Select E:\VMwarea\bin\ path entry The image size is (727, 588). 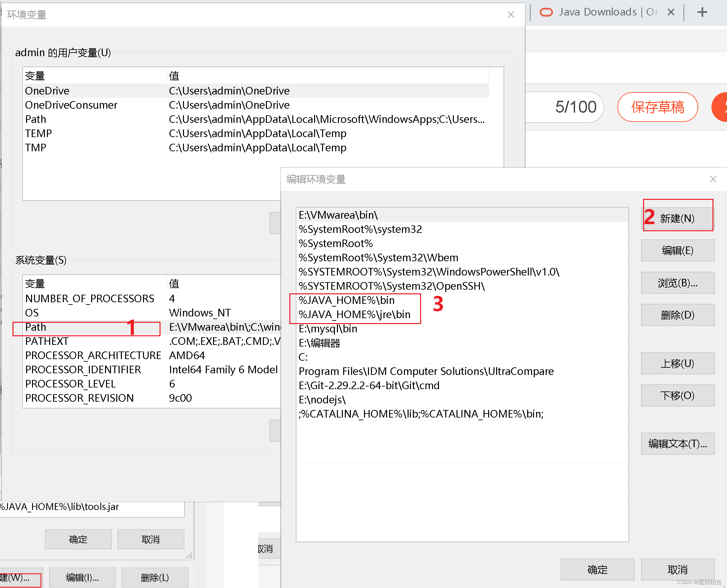[462, 215]
